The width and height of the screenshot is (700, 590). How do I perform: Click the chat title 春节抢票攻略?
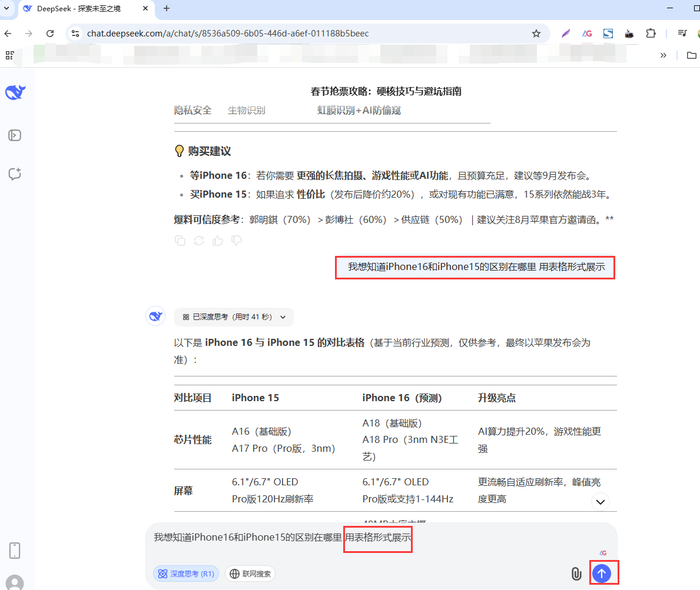[x=386, y=91]
